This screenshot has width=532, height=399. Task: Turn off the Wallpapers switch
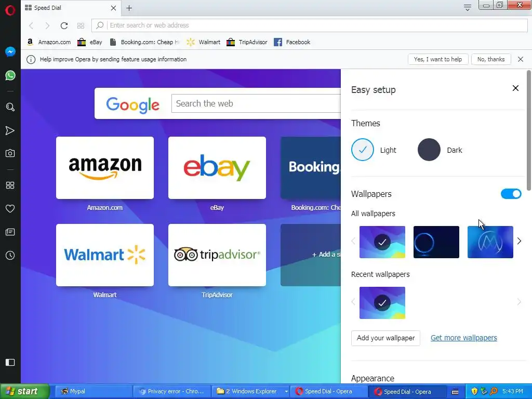point(511,194)
